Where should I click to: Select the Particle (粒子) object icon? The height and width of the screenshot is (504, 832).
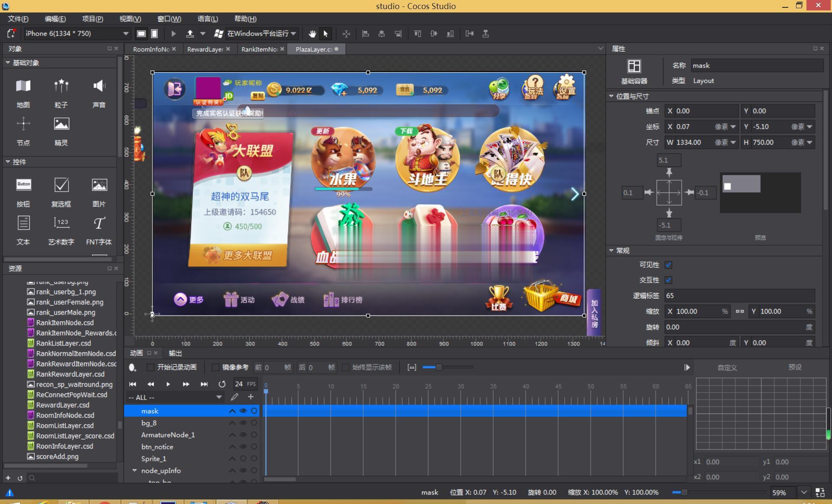coord(61,86)
